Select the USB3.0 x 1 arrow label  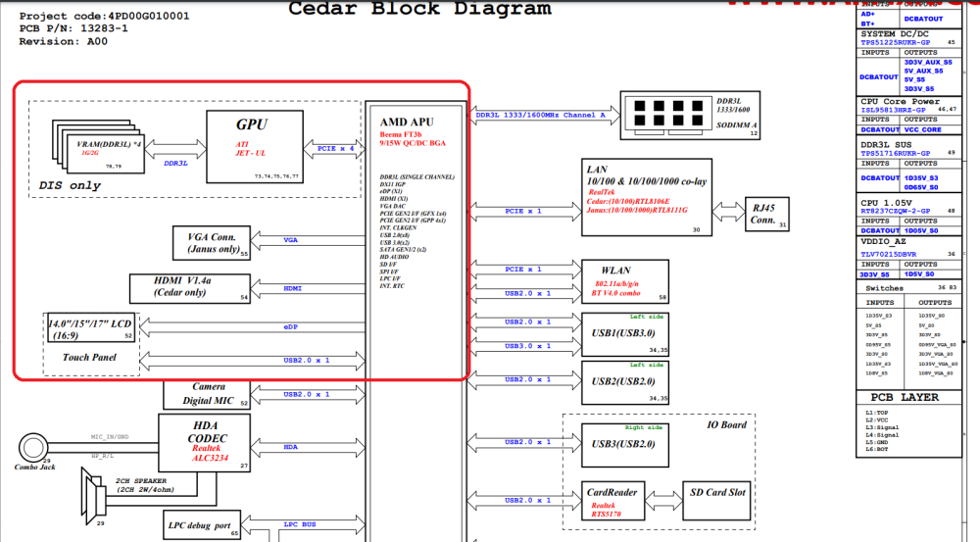point(527,346)
